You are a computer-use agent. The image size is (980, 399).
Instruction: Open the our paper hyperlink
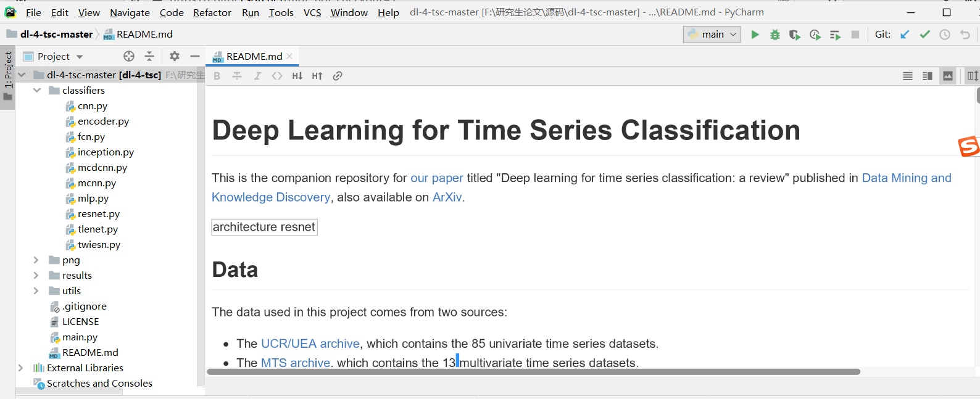point(437,178)
